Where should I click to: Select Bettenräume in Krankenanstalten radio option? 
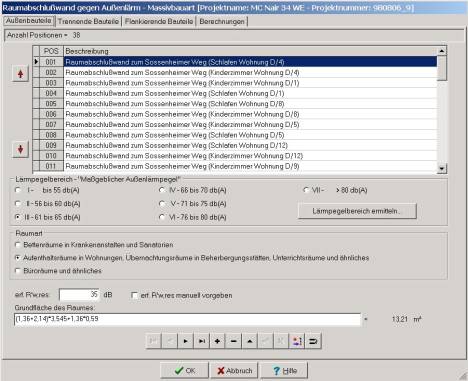pos(18,245)
